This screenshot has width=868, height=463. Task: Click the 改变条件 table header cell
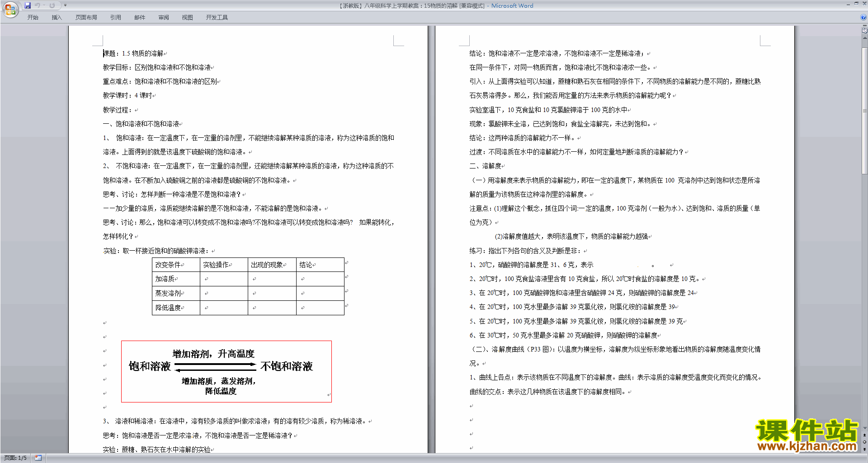(x=176, y=265)
